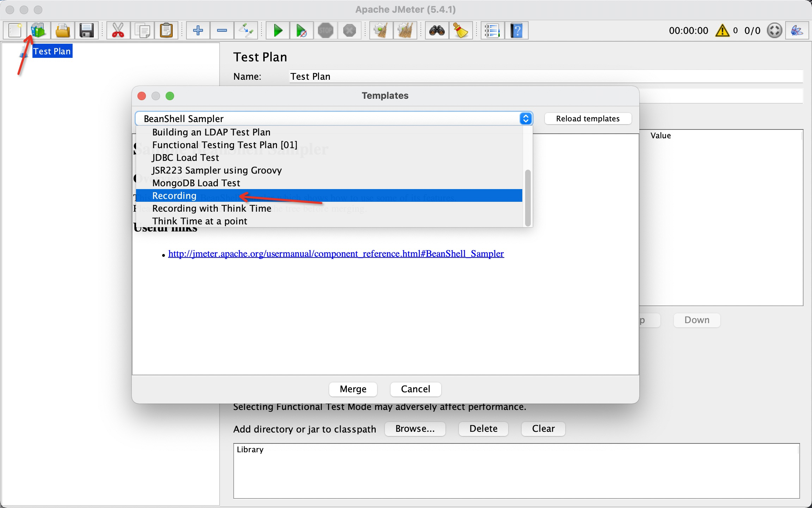Select the Recording template entry
812x508 pixels.
[x=329, y=195]
